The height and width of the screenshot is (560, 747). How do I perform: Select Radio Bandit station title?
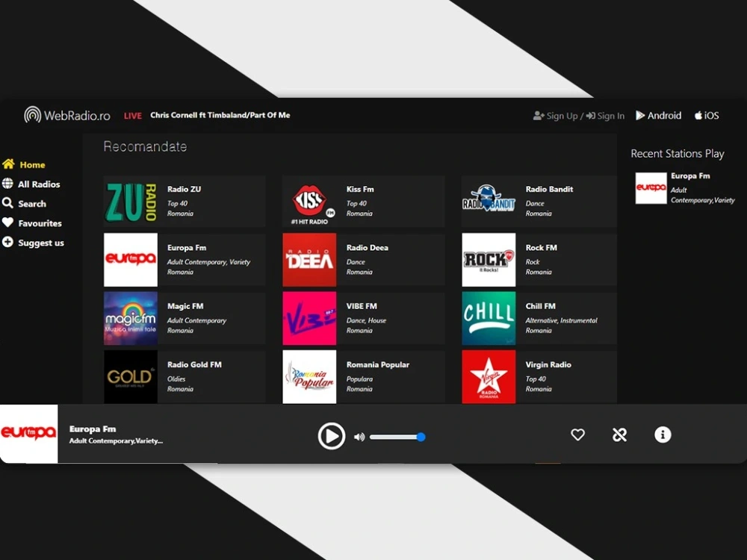coord(549,189)
